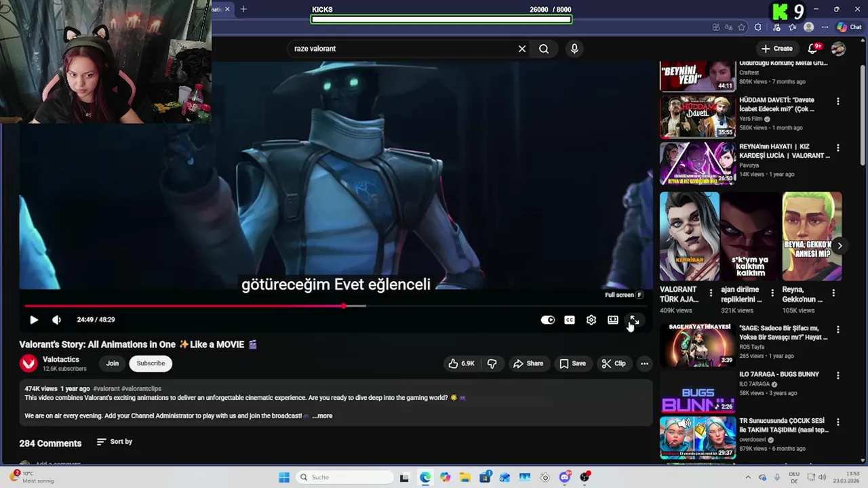Open the comments Sort by menu

coord(115,442)
